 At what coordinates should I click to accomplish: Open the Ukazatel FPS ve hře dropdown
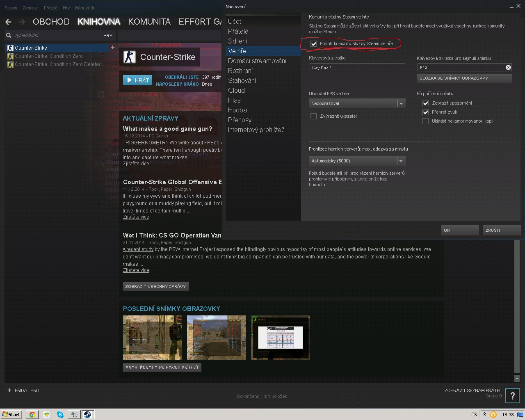click(357, 103)
